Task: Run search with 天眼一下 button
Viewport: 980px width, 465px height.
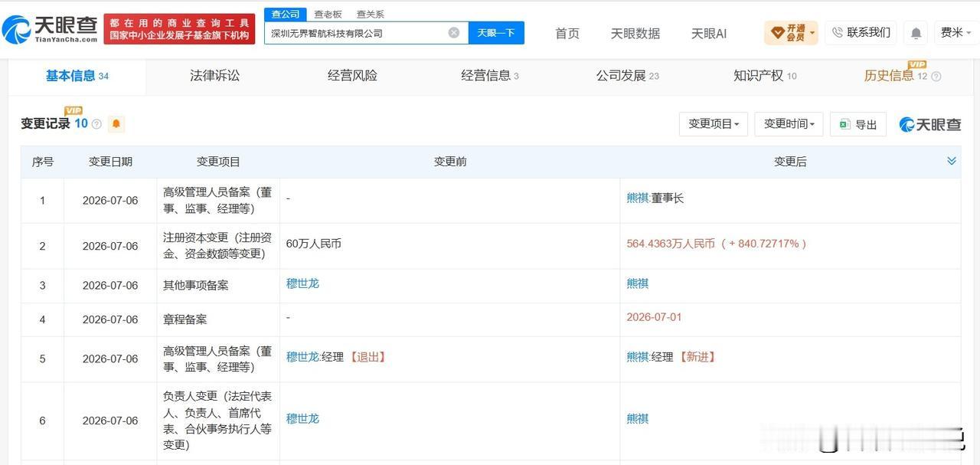Action: 496,33
